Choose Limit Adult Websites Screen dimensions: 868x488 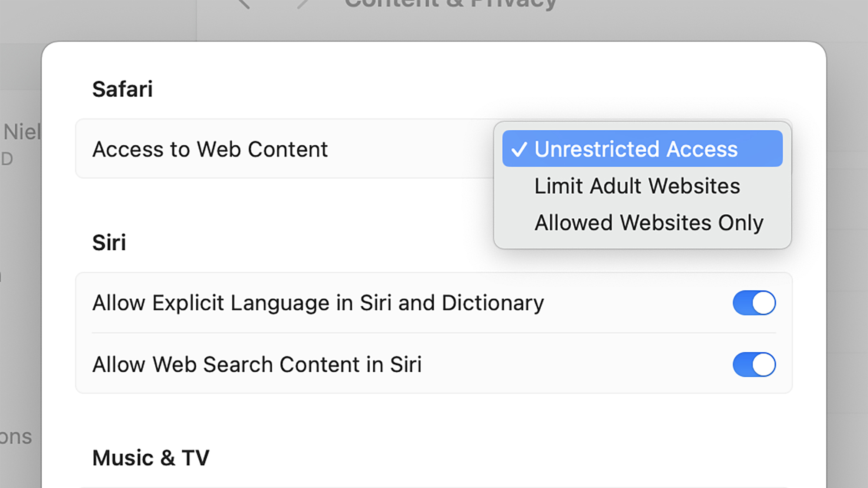pyautogui.click(x=637, y=186)
